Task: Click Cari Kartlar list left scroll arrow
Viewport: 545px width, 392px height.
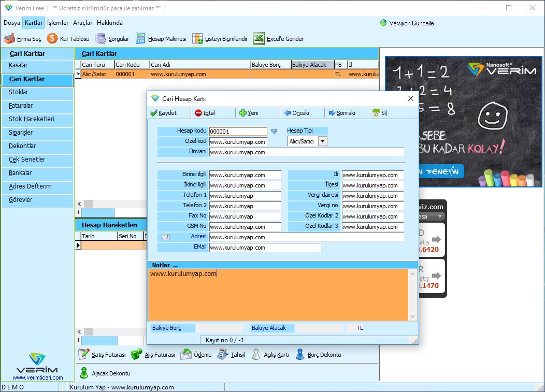Action: [x=79, y=204]
